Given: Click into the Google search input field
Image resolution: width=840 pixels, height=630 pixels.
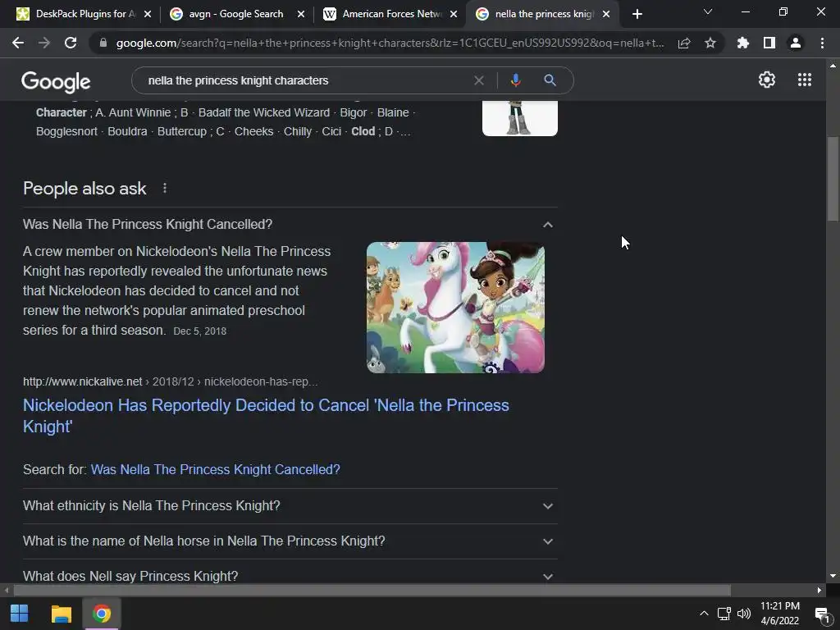Looking at the screenshot, I should point(305,80).
